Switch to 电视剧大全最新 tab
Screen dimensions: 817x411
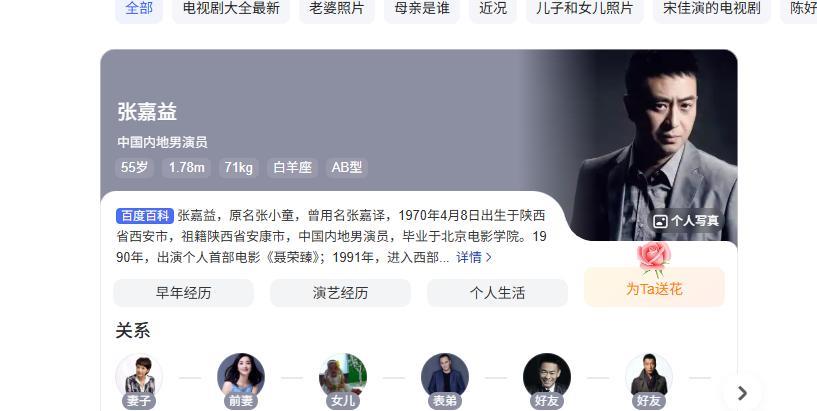click(231, 9)
